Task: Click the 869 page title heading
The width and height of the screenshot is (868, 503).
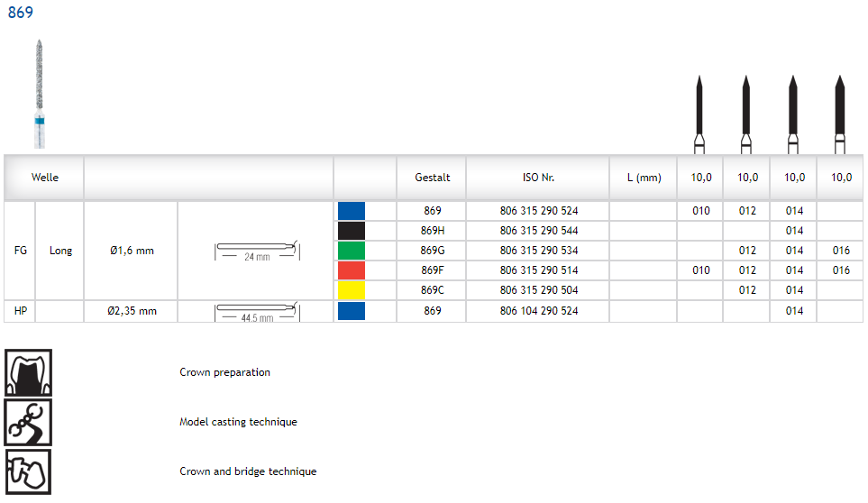Action: coord(20,13)
